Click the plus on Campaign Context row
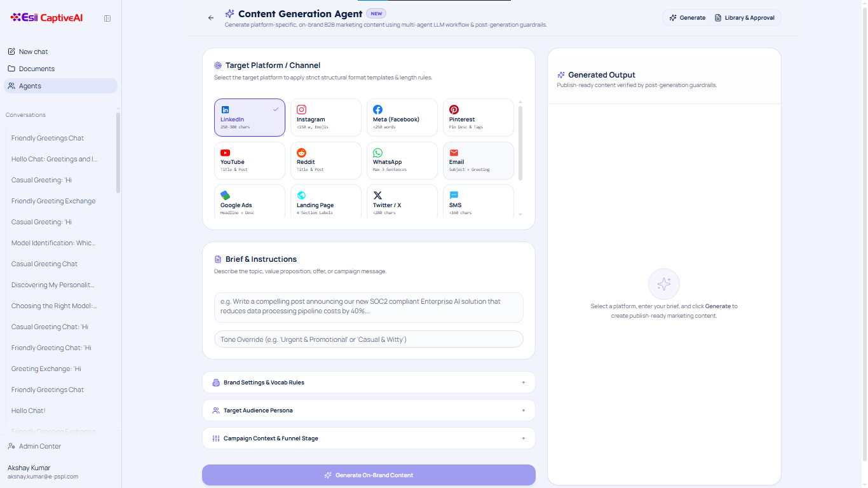The height and width of the screenshot is (488, 868). coord(524,438)
